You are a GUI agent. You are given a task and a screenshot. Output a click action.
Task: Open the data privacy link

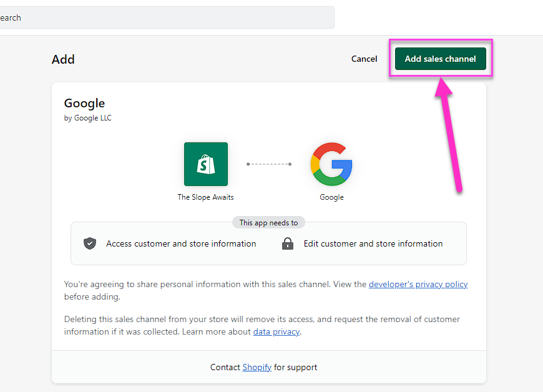(x=276, y=331)
